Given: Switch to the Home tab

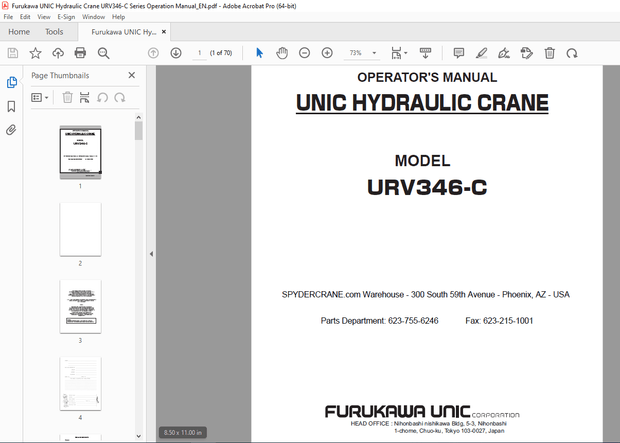Looking at the screenshot, I should coord(19,32).
